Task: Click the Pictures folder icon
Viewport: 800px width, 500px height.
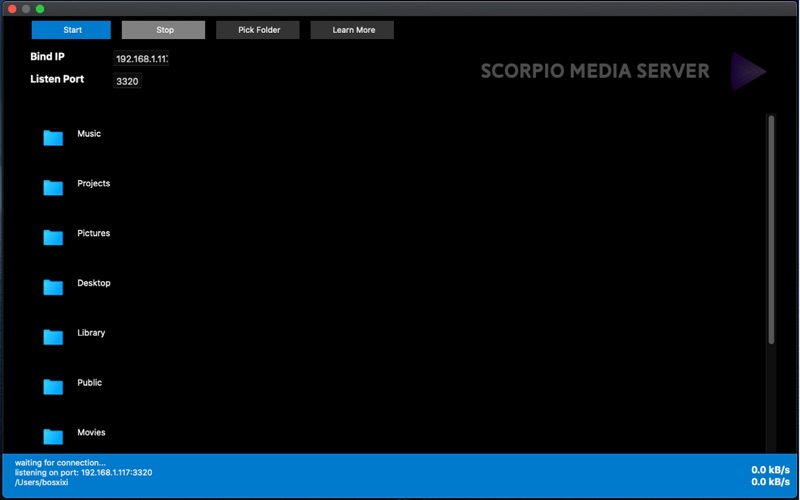Action: (53, 237)
